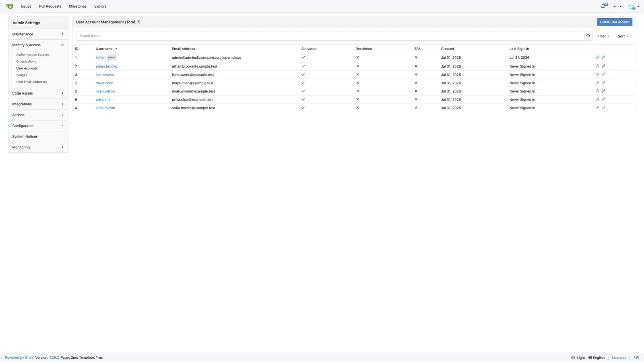Sort by the Username column header
Viewport: 644px width, 362px height.
pos(106,49)
